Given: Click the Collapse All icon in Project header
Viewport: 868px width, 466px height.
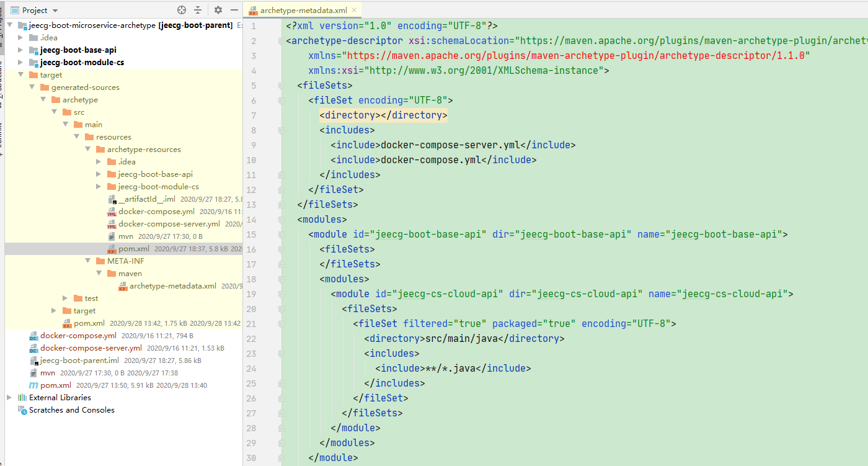Looking at the screenshot, I should coord(198,10).
